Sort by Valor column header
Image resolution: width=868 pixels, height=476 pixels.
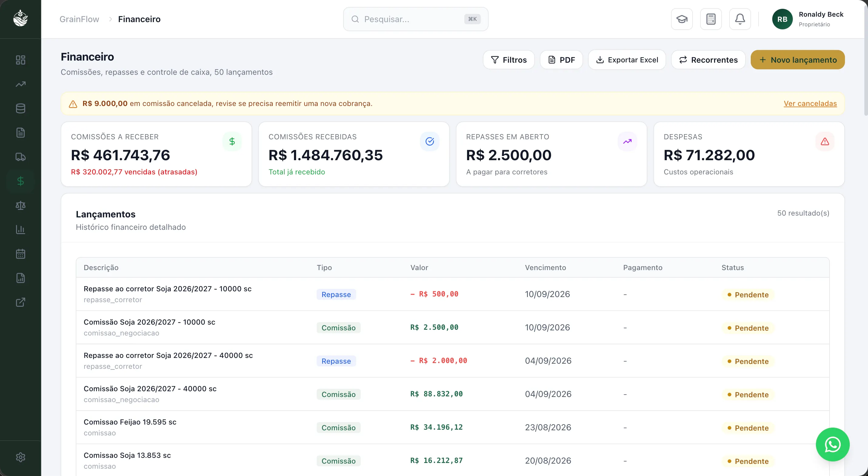click(x=419, y=268)
